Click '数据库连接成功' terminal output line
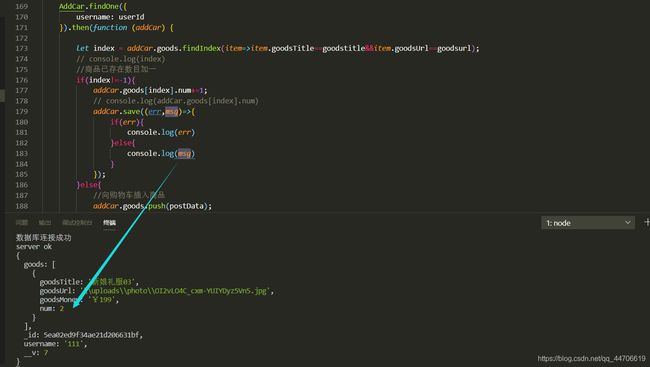This screenshot has width=650, height=367. point(44,238)
